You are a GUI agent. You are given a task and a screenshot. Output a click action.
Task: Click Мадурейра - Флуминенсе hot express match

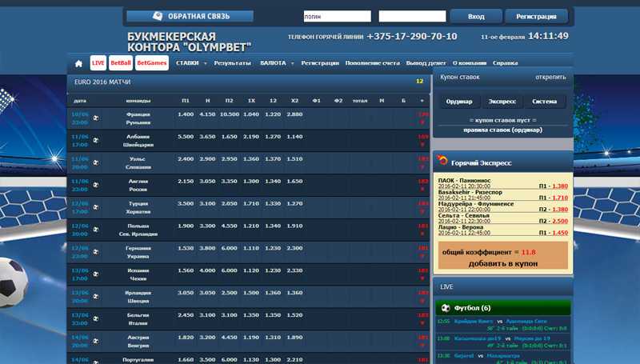coord(476,204)
